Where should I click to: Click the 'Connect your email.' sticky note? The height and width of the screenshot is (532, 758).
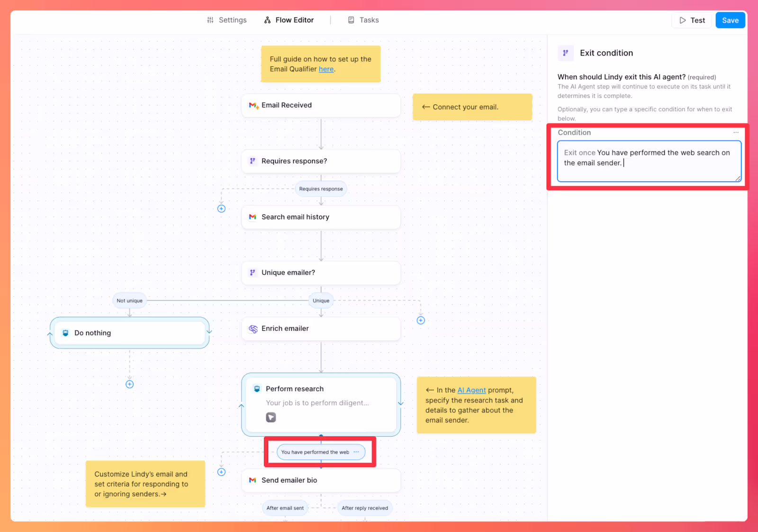coord(472,107)
